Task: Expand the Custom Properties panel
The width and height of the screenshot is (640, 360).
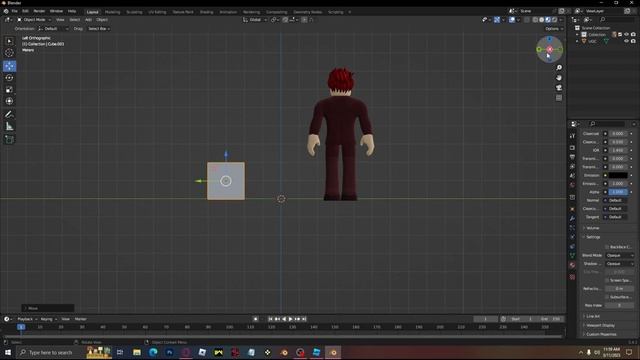Action: pyautogui.click(x=600, y=334)
